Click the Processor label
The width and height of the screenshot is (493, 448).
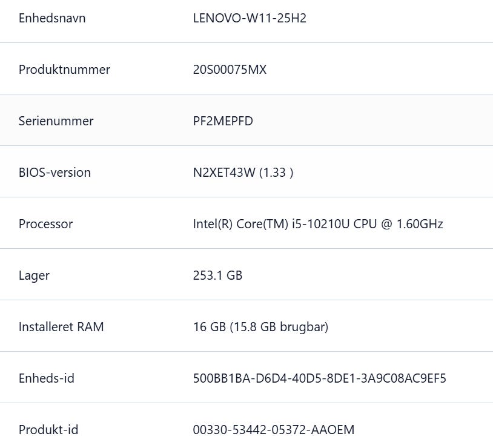tap(45, 224)
